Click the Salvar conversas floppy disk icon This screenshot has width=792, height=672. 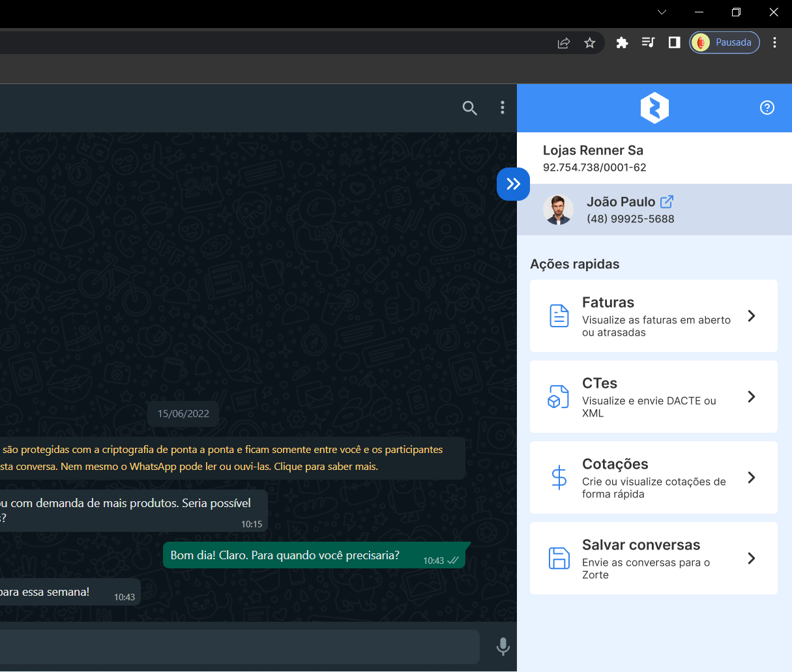pos(559,559)
